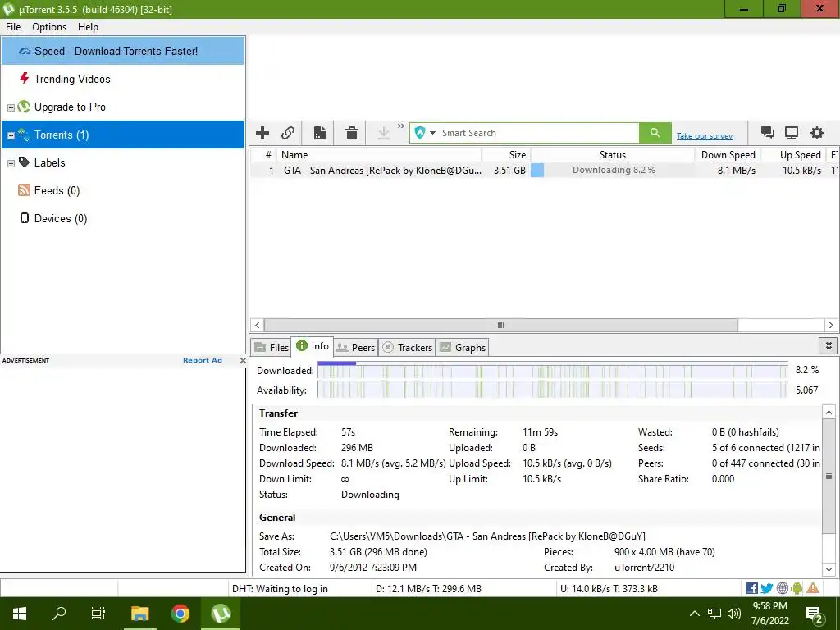Sort torrents by the # column header
The image size is (840, 630).
(x=263, y=155)
